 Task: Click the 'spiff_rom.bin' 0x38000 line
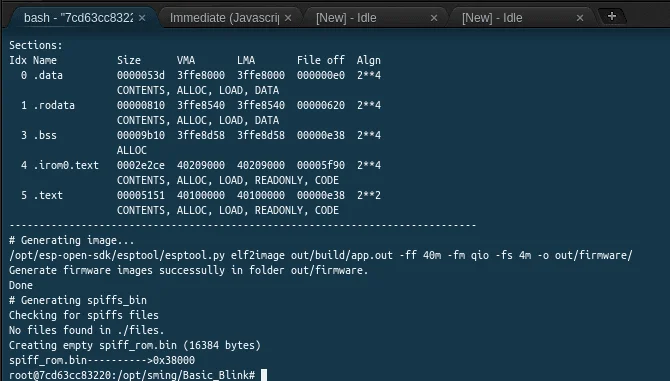pos(102,360)
